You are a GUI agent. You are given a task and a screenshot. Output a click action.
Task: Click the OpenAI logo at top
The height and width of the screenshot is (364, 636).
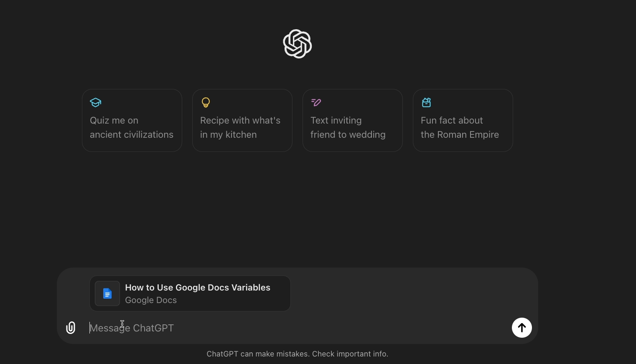pos(298,44)
